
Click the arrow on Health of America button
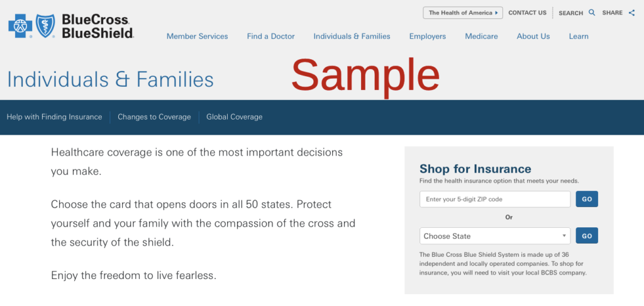497,13
